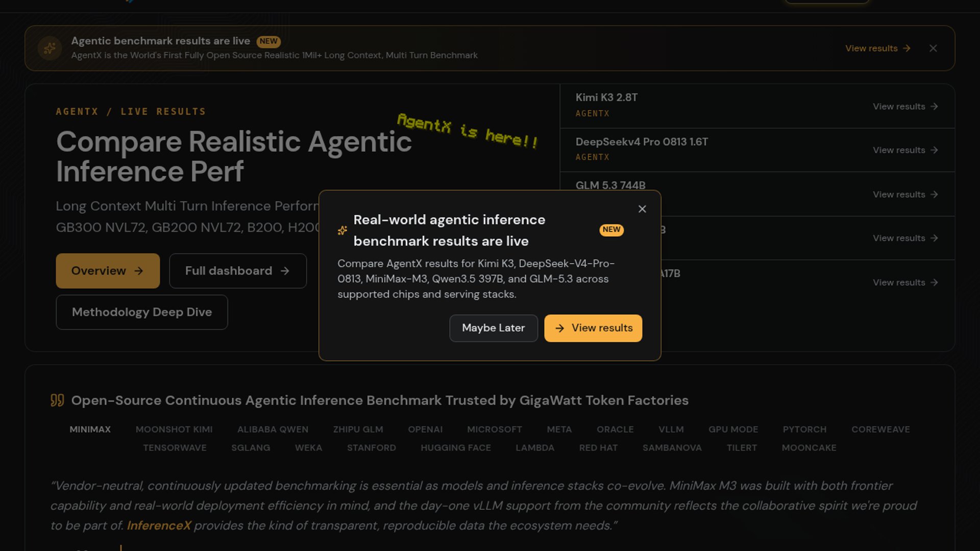Select the COREWEAVE tab
This screenshot has width=980, height=551.
tap(880, 430)
